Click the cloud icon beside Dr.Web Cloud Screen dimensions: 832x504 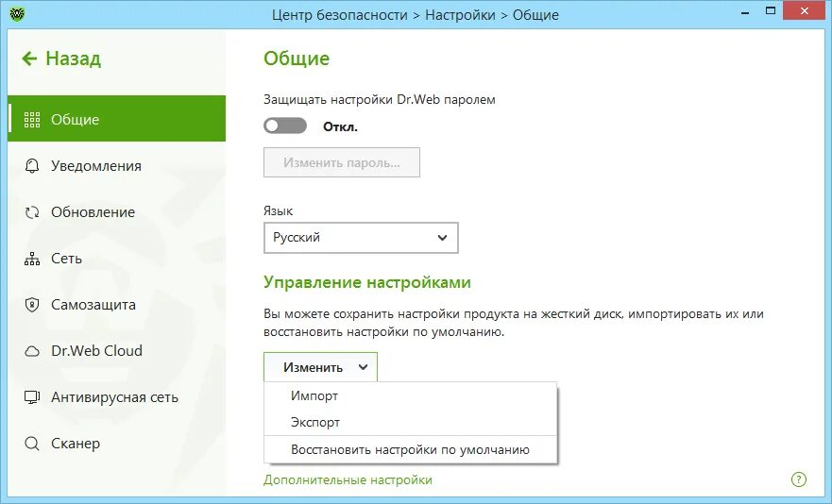(x=32, y=351)
